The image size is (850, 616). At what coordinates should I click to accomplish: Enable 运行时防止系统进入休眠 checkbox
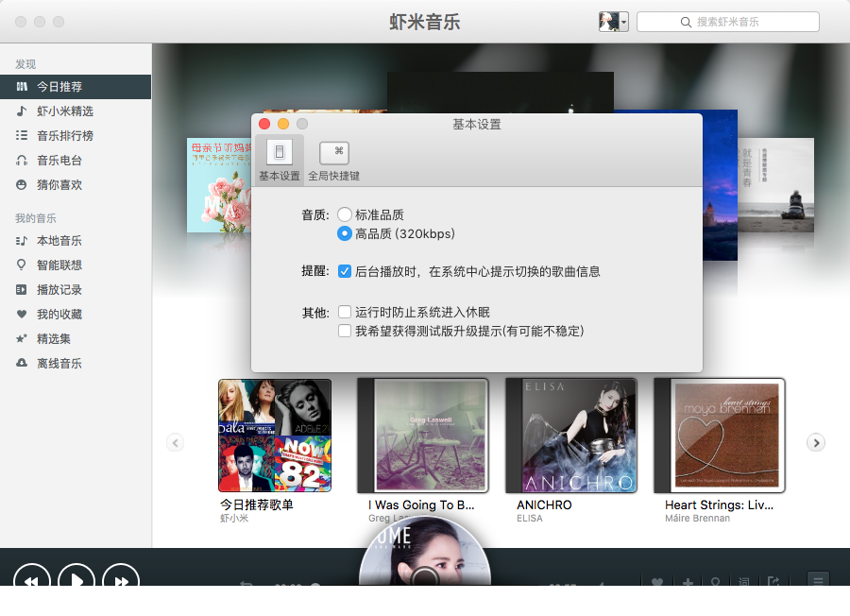(x=344, y=312)
